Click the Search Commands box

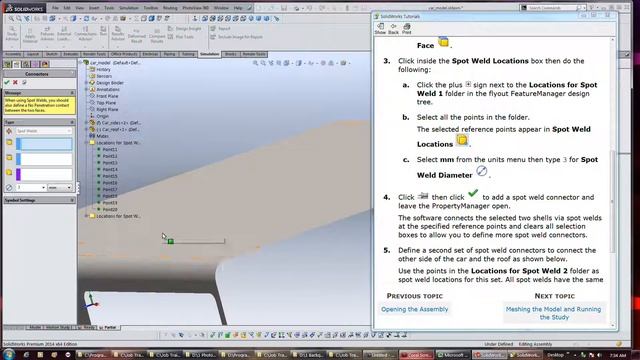(553, 8)
